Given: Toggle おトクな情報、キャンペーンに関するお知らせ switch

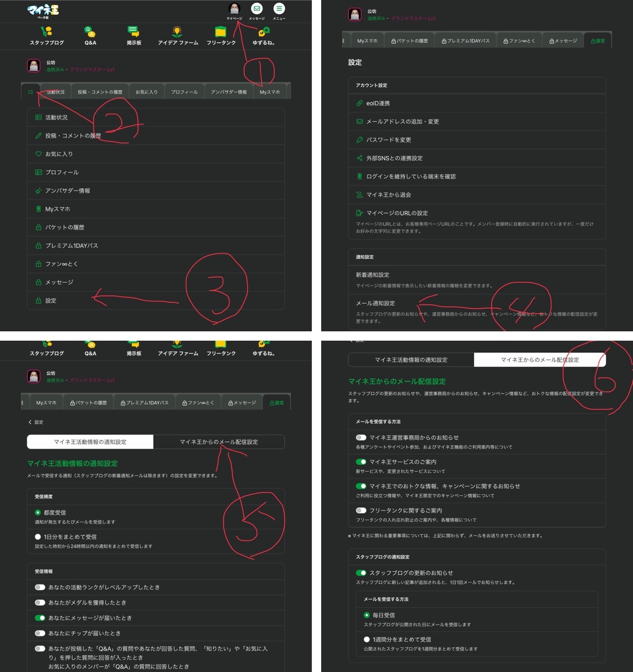Looking at the screenshot, I should point(361,486).
